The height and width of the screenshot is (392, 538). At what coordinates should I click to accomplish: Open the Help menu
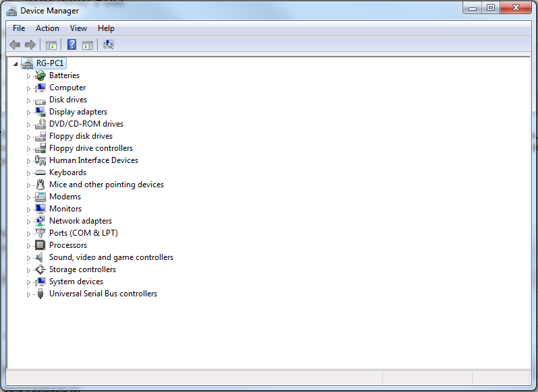106,28
